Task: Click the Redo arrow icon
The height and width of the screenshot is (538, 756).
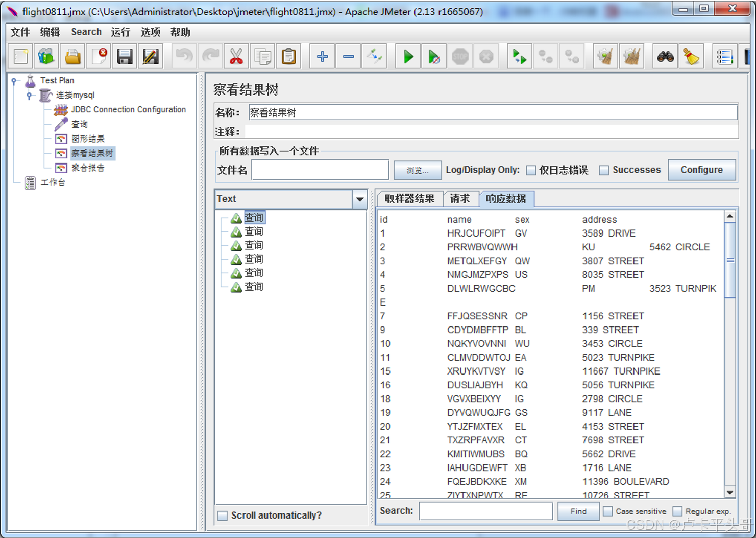Action: point(210,56)
